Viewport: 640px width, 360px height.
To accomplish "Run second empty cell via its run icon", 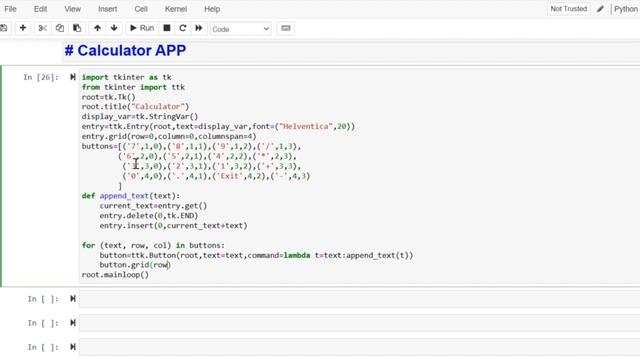I will [73, 323].
